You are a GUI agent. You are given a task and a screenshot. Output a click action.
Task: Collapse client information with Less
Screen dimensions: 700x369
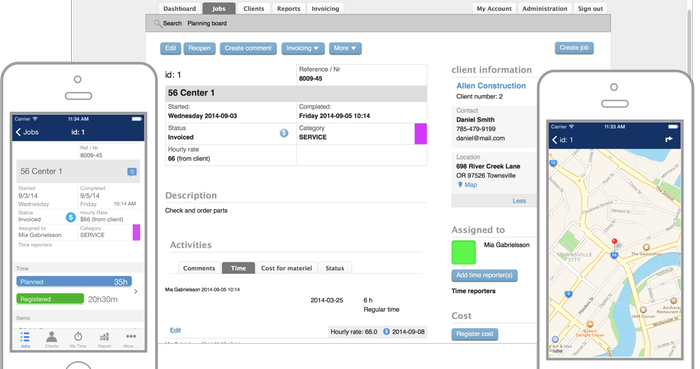[x=519, y=201]
